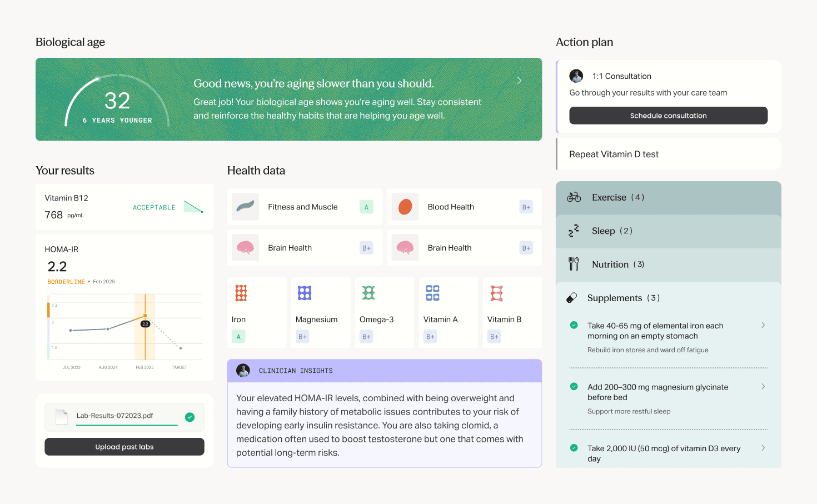Select the Brain Health brain icon
817x504 pixels.
pos(245,247)
